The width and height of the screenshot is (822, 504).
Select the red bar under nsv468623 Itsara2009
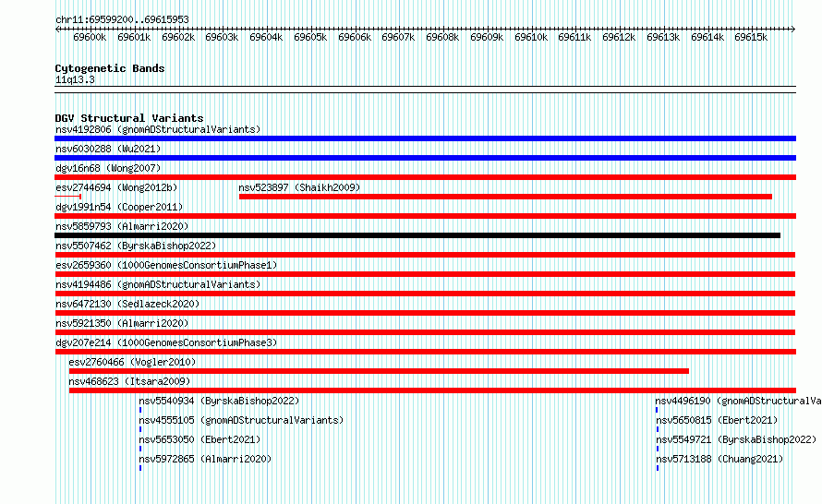coord(432,390)
